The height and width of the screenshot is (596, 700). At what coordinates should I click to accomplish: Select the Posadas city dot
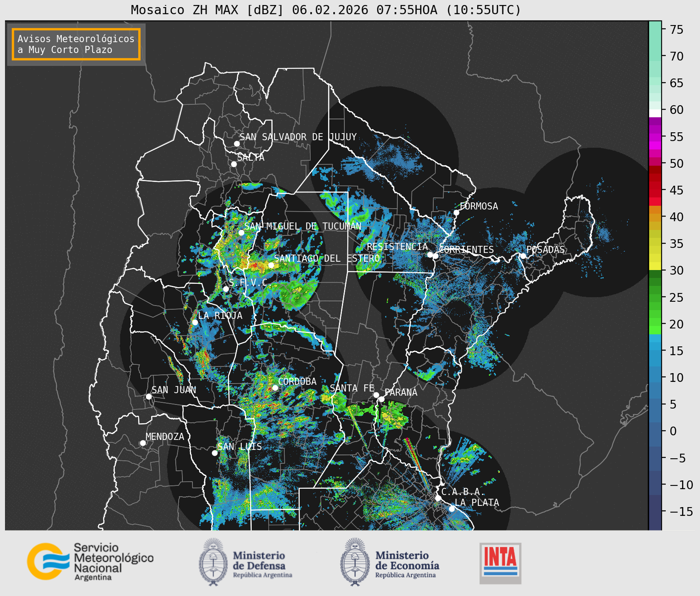coord(523,256)
